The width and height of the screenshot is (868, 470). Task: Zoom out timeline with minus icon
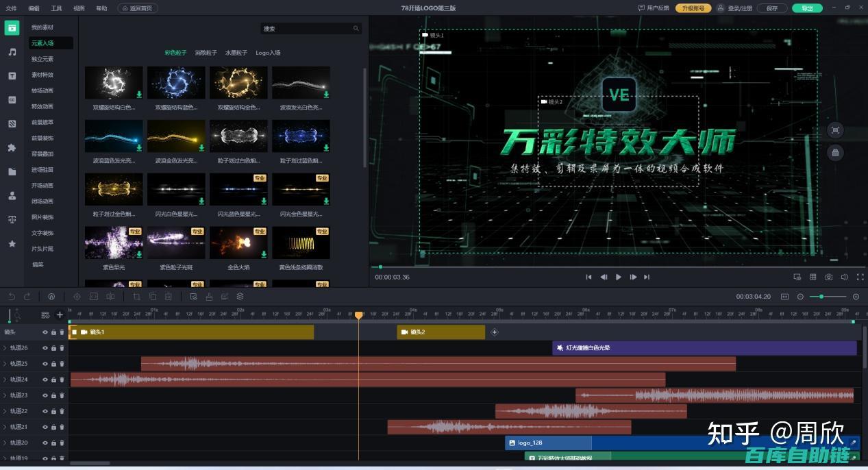coord(800,297)
